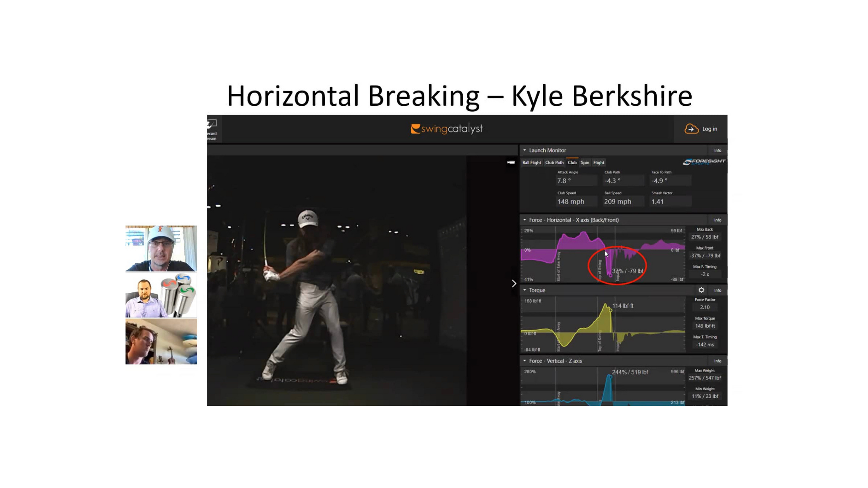The height and width of the screenshot is (488, 868).
Task: Click the torque graph marker point
Action: click(x=611, y=310)
